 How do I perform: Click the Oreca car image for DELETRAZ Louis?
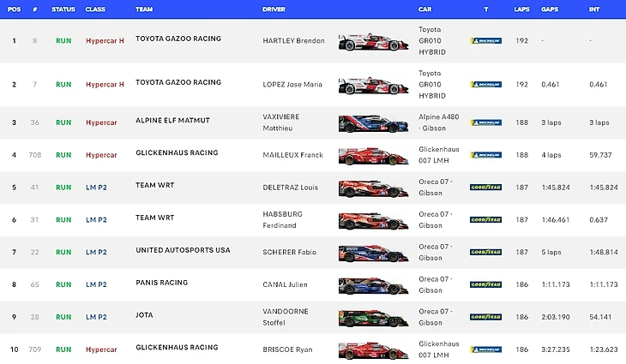(x=373, y=188)
